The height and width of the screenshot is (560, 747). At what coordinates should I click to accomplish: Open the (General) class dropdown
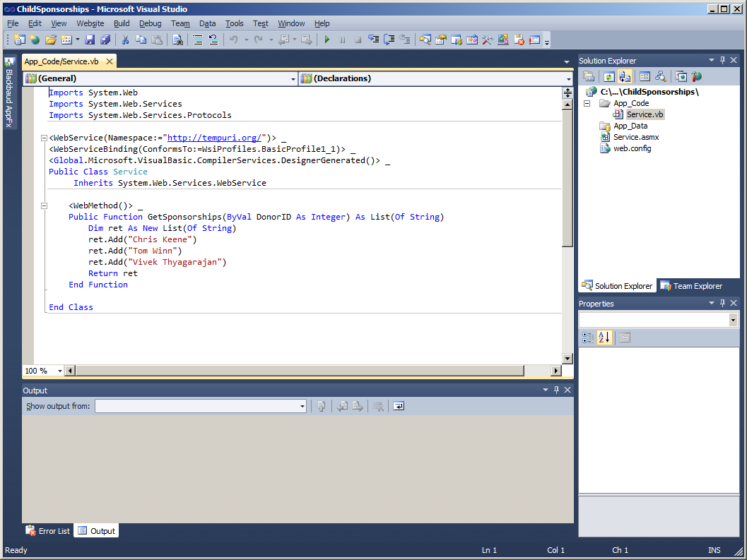(293, 79)
